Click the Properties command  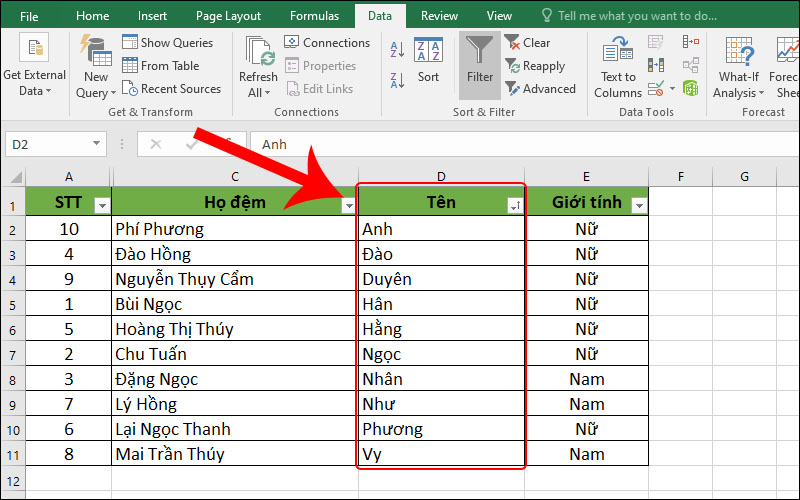tap(320, 66)
